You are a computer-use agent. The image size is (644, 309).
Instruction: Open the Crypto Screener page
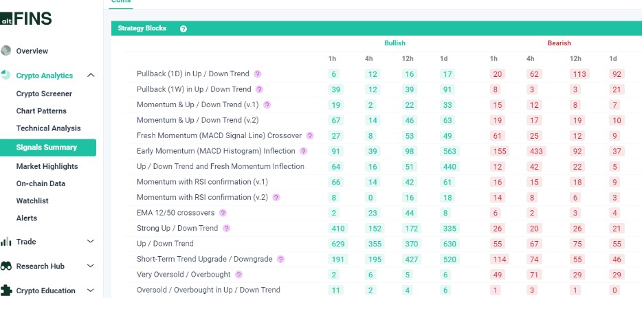(x=44, y=93)
